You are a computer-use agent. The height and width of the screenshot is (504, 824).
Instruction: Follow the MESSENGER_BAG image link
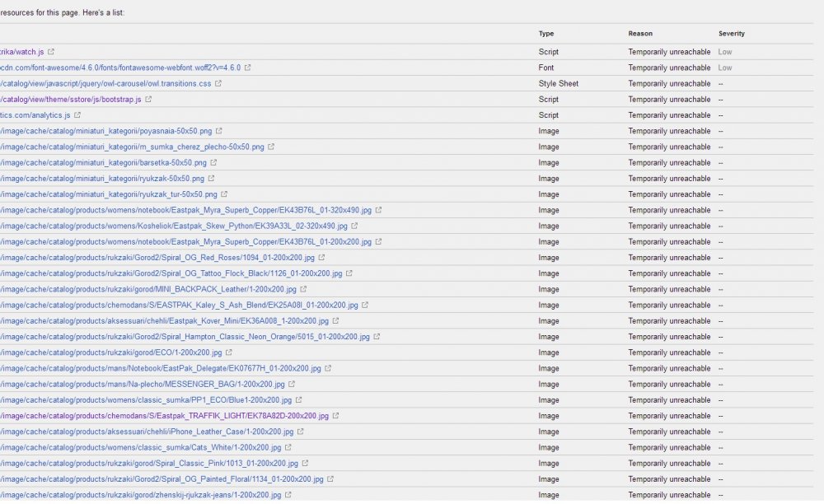(143, 385)
